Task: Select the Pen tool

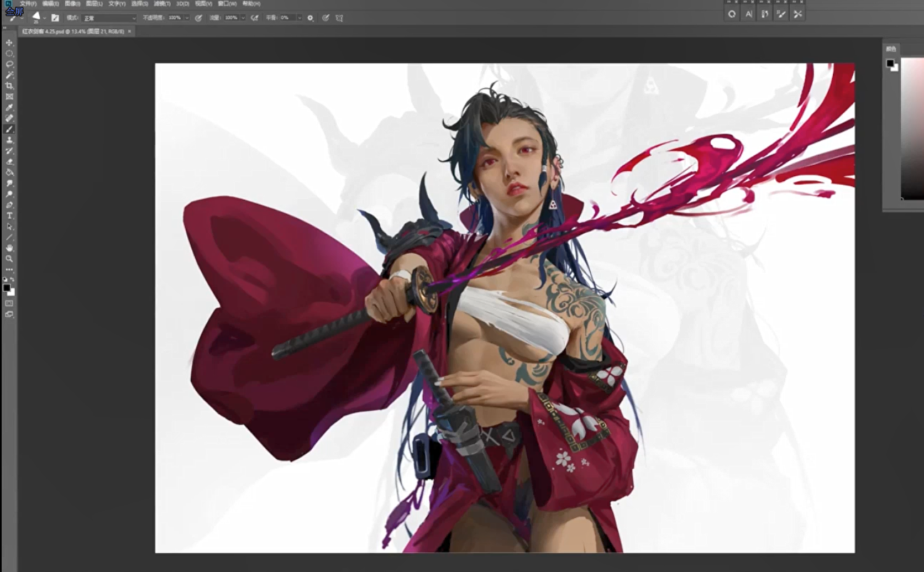Action: coord(9,205)
